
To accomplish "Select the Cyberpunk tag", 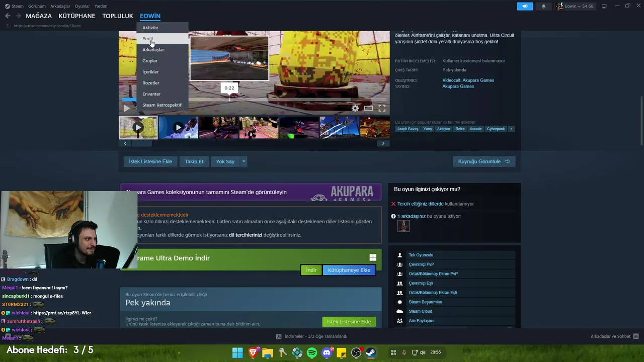I will (x=496, y=129).
